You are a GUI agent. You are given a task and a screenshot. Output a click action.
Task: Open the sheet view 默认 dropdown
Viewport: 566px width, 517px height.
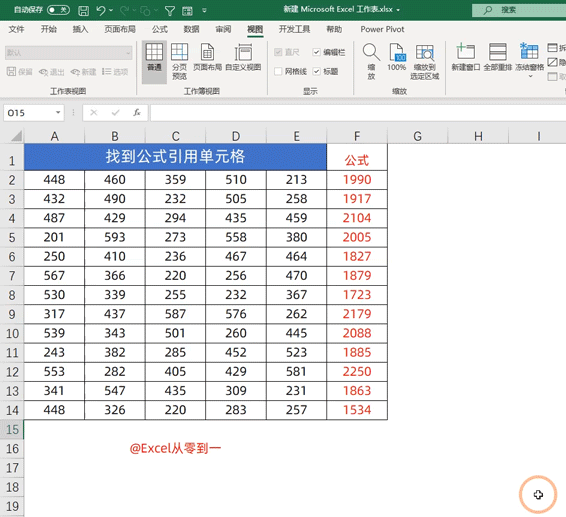[x=69, y=53]
